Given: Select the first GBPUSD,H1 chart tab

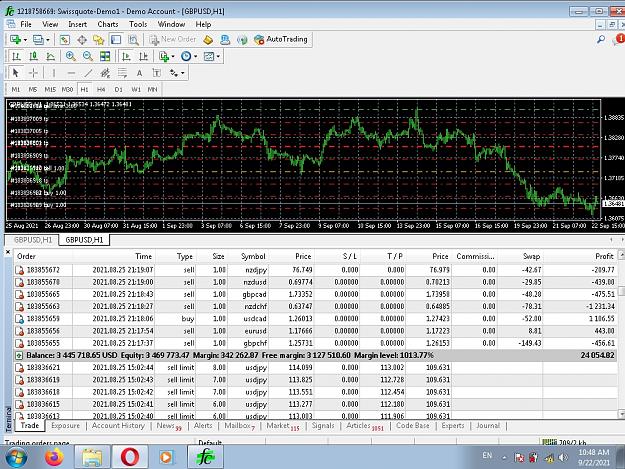Looking at the screenshot, I should tap(33, 240).
